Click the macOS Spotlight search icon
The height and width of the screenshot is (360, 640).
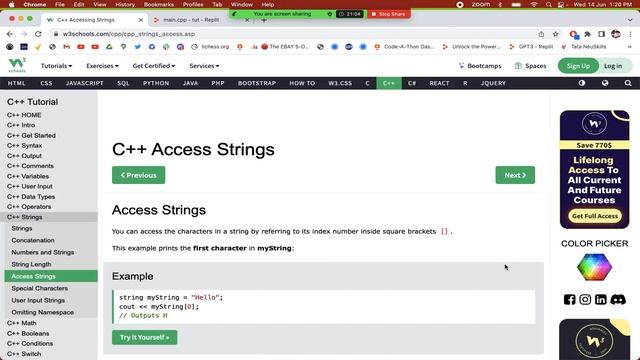point(549,4)
